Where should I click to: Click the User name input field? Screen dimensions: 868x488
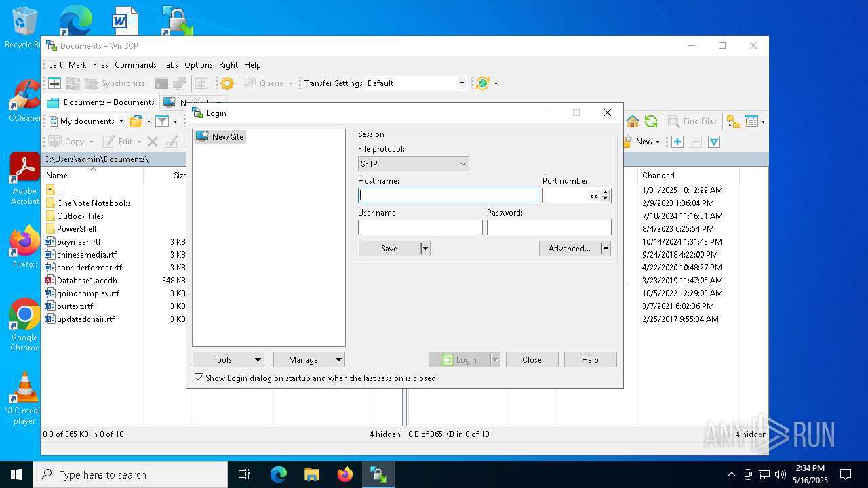click(420, 227)
